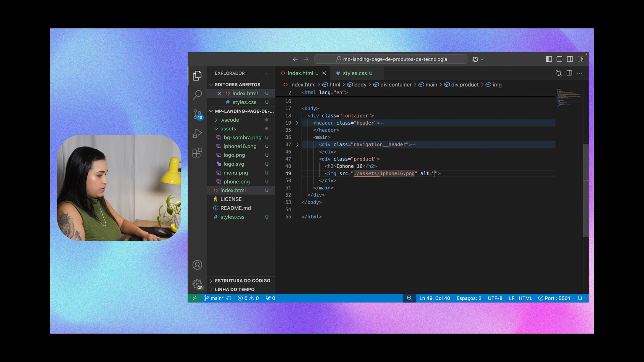Open iphone16.png in the explorer
The height and width of the screenshot is (362, 644).
[x=240, y=146]
